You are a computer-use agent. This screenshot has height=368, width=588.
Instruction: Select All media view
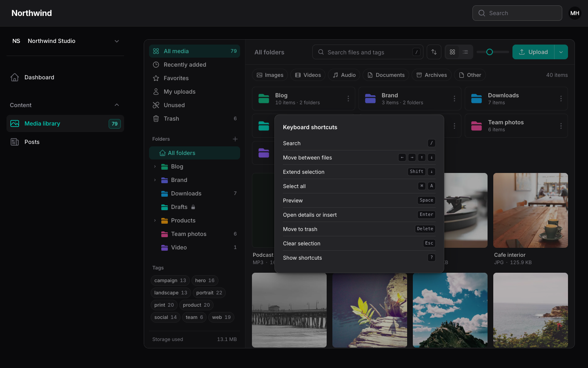point(194,51)
